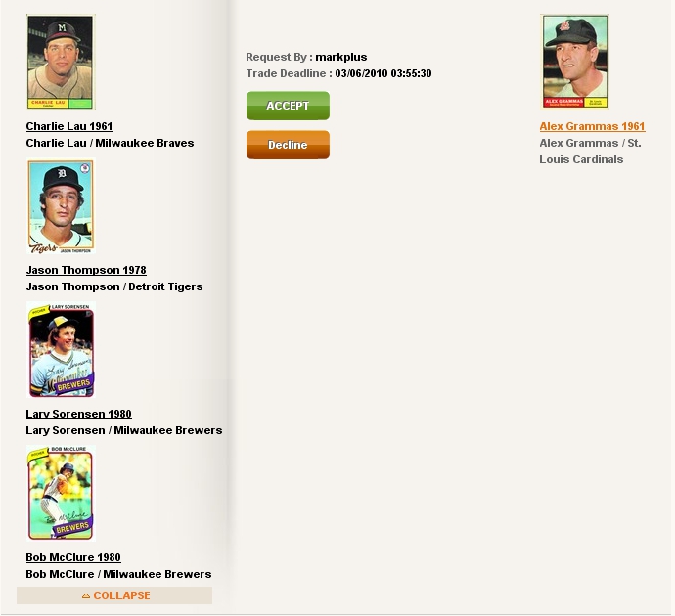
Task: Click the Bob McClure / Milwaukee Brewers description
Action: pos(118,574)
